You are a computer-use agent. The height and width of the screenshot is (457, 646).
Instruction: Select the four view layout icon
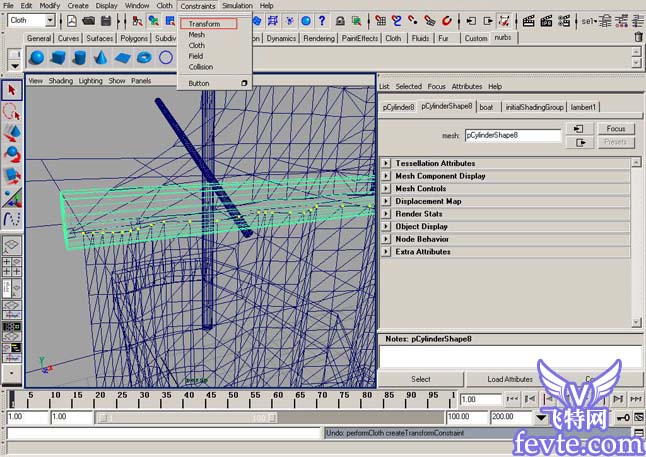click(x=12, y=267)
